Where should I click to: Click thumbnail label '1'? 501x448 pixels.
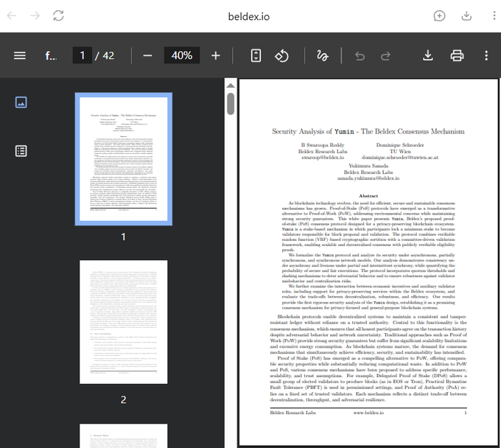point(123,237)
